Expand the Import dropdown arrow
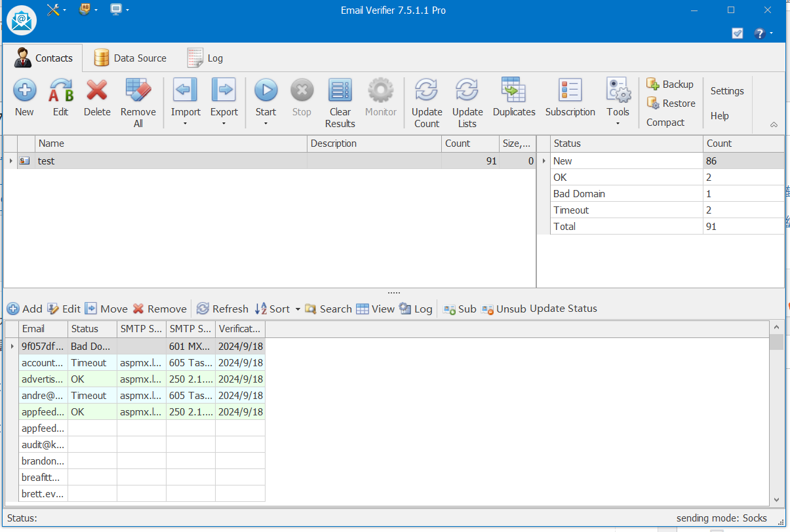 (186, 123)
